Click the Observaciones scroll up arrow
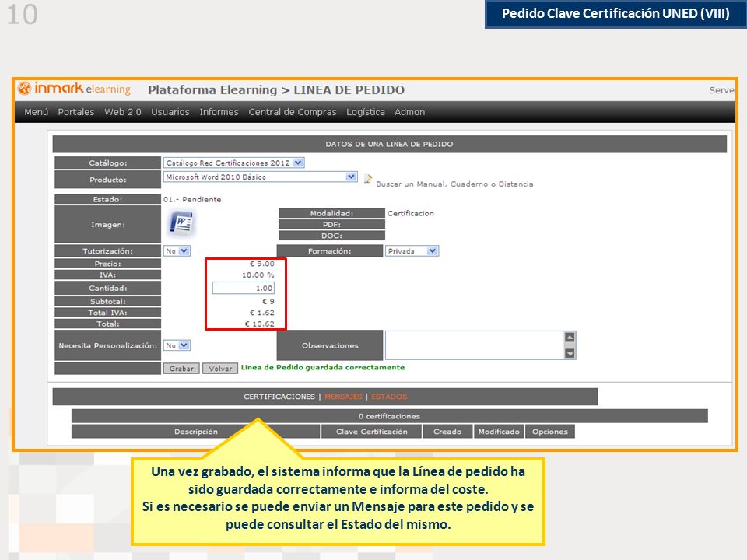 570,337
